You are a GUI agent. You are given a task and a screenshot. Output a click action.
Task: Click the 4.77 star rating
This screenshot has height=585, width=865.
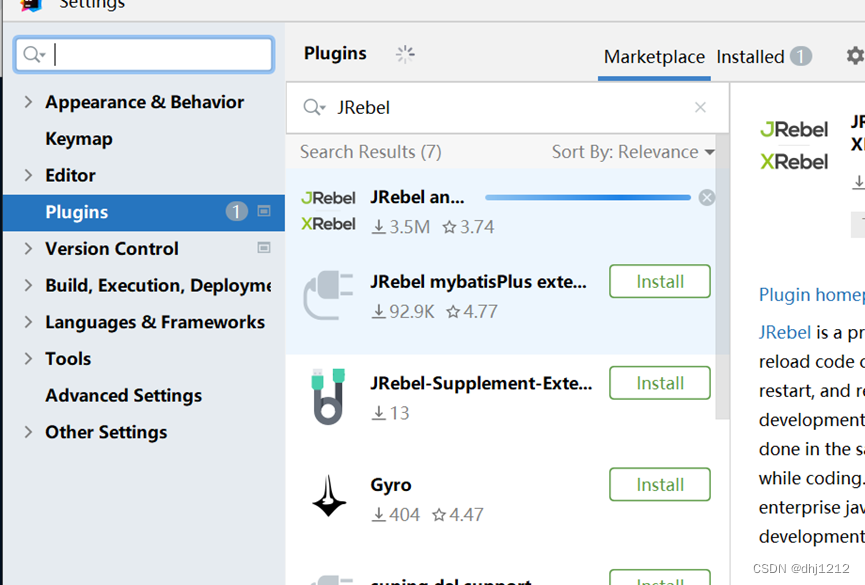(472, 312)
